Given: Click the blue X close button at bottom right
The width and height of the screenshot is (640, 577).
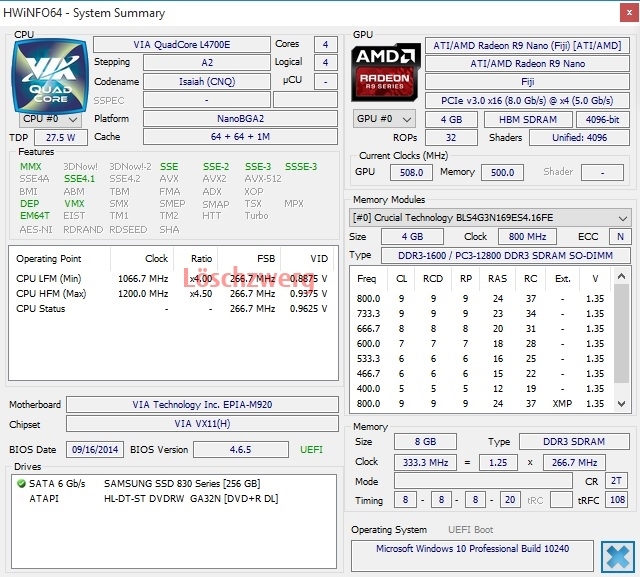Looking at the screenshot, I should click(x=618, y=557).
